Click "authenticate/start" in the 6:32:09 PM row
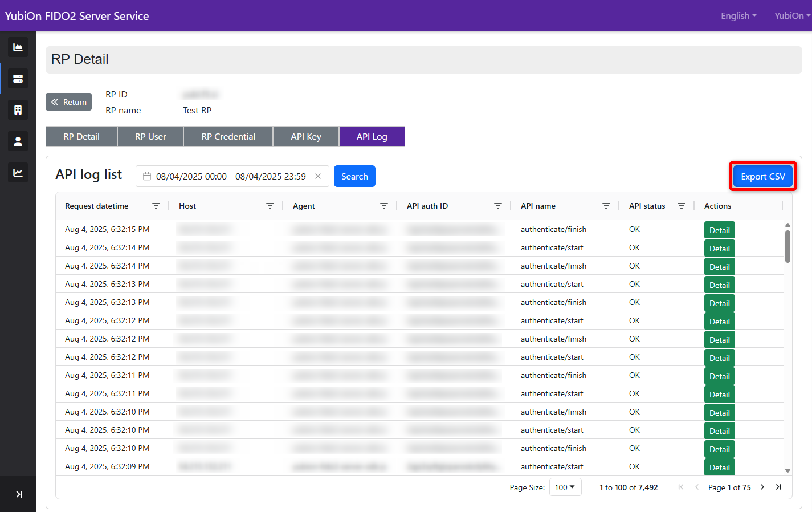 (x=552, y=466)
